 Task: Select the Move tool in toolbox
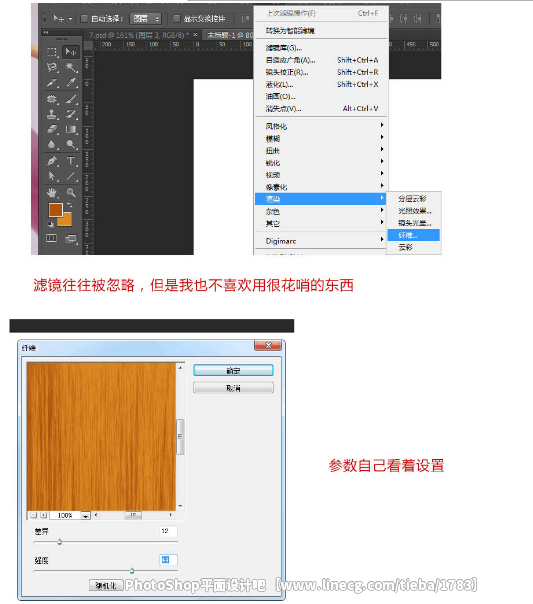(71, 52)
